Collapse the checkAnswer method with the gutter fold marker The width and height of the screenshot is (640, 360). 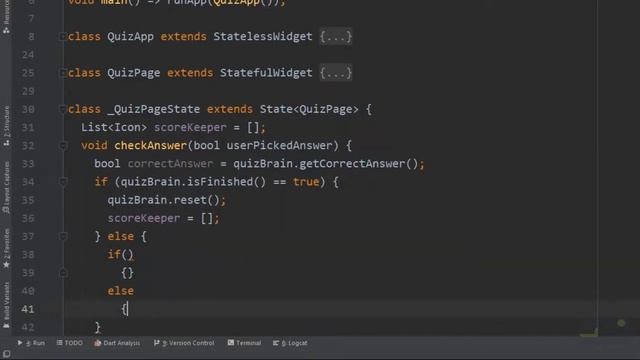62,145
